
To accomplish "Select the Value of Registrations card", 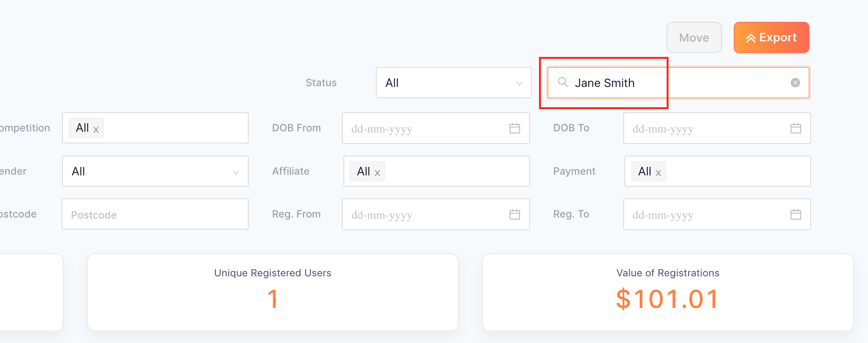I will [668, 292].
